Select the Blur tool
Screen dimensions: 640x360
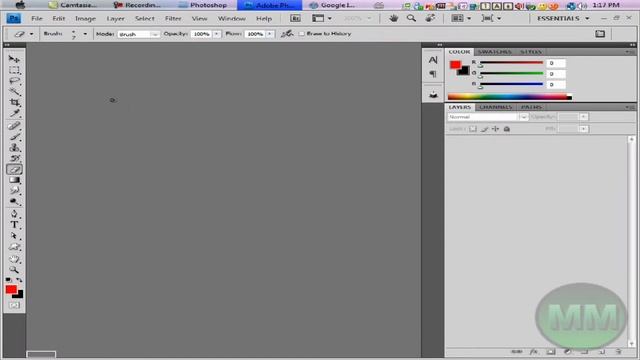[x=14, y=191]
